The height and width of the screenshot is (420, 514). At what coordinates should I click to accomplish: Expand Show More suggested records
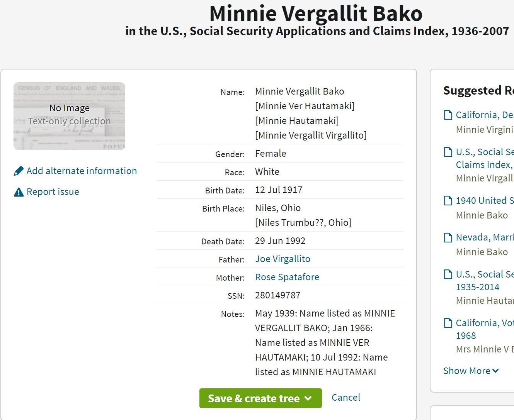[471, 371]
